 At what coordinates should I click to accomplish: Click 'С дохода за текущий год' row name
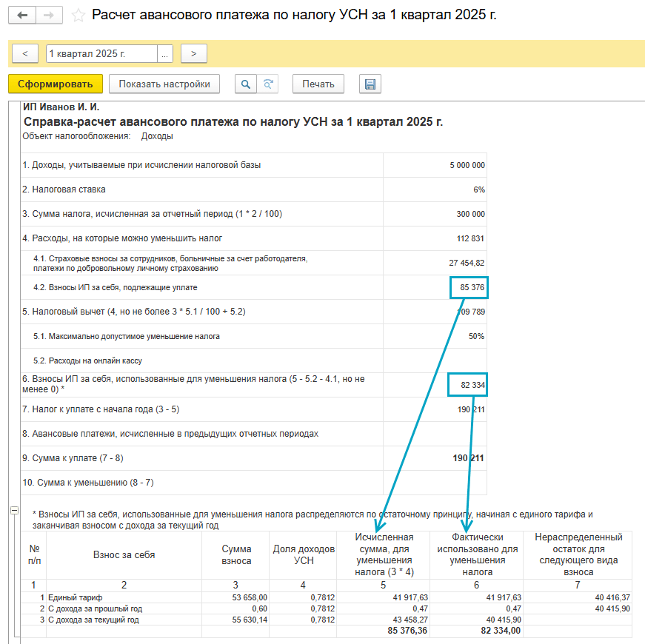[93, 620]
